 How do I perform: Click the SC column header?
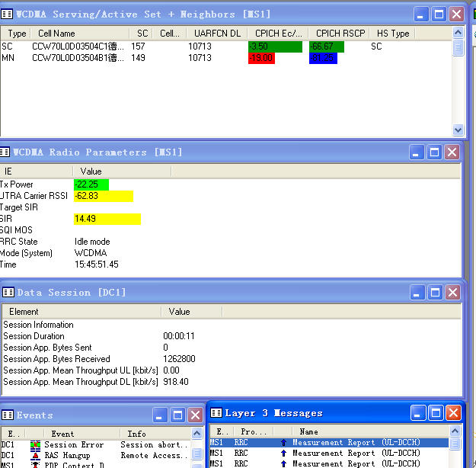click(141, 34)
